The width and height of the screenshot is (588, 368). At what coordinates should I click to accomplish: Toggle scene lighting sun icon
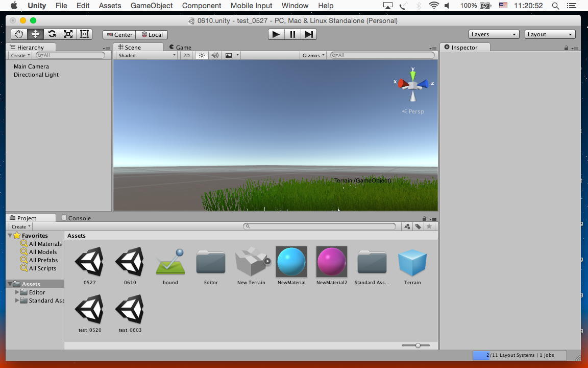point(202,55)
